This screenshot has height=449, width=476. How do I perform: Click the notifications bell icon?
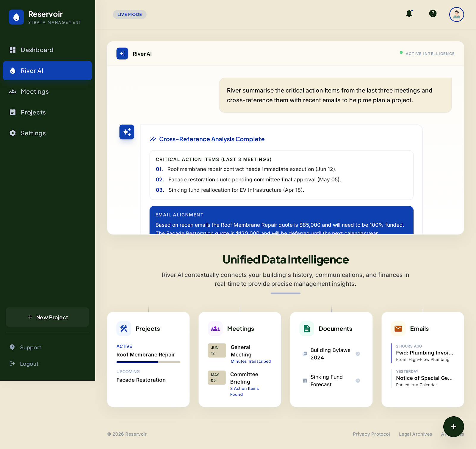pos(409,13)
